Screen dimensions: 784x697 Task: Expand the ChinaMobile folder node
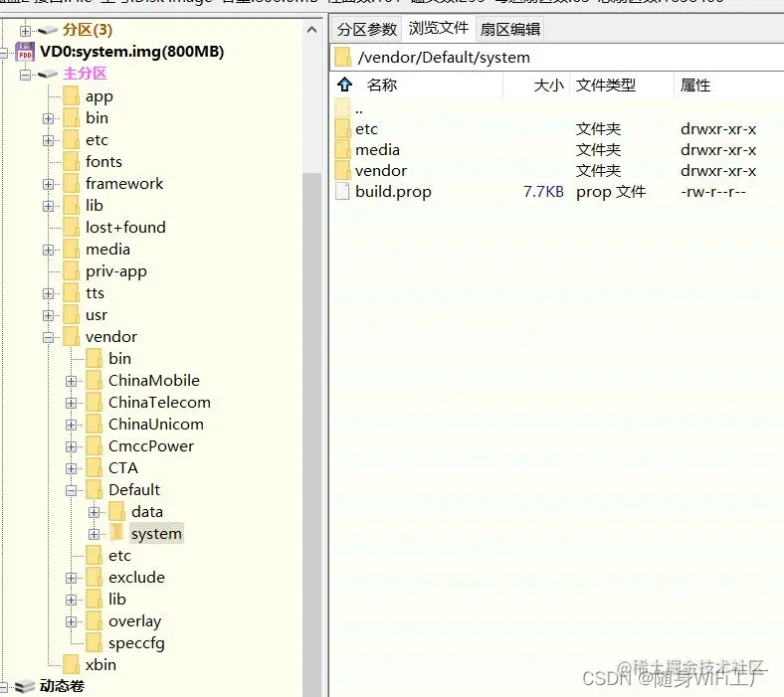coord(71,381)
